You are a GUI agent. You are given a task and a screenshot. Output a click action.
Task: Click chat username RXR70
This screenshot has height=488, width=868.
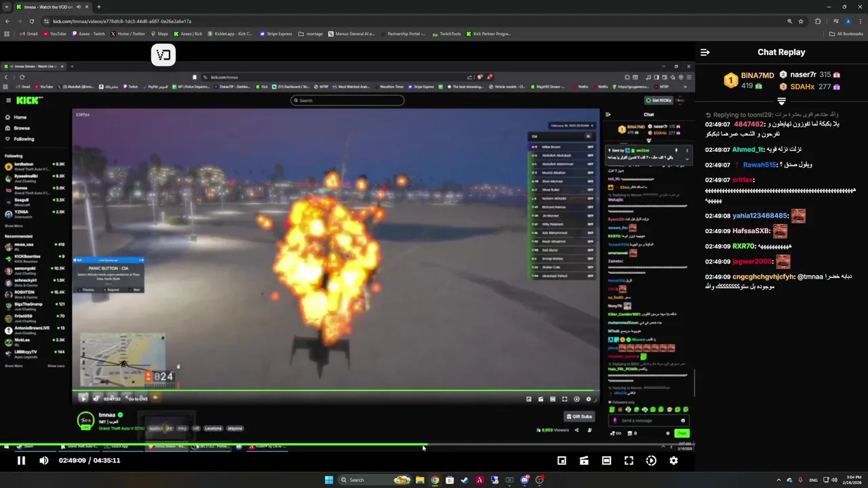(743, 246)
